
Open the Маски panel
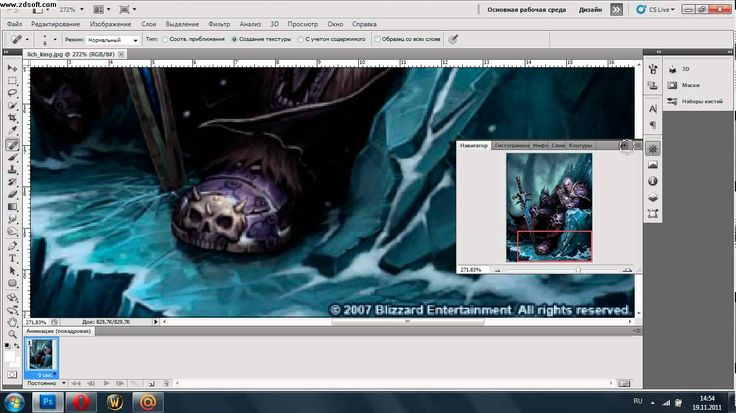coord(684,85)
